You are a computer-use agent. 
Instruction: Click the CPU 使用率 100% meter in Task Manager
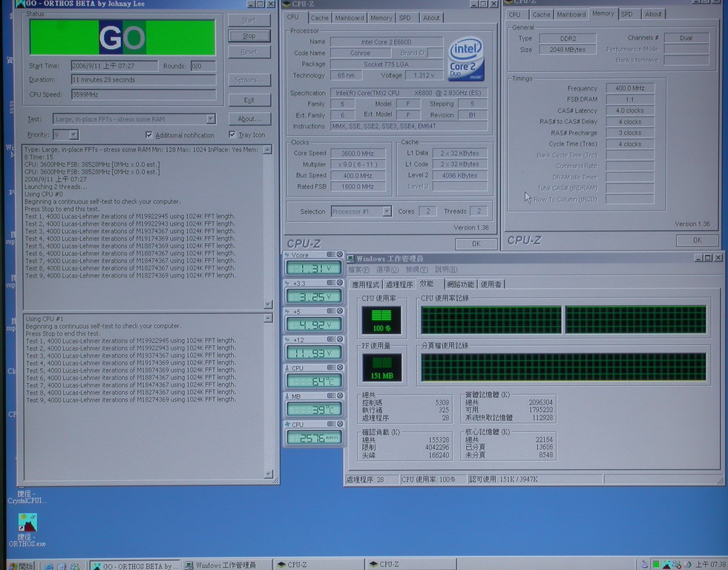[x=381, y=321]
